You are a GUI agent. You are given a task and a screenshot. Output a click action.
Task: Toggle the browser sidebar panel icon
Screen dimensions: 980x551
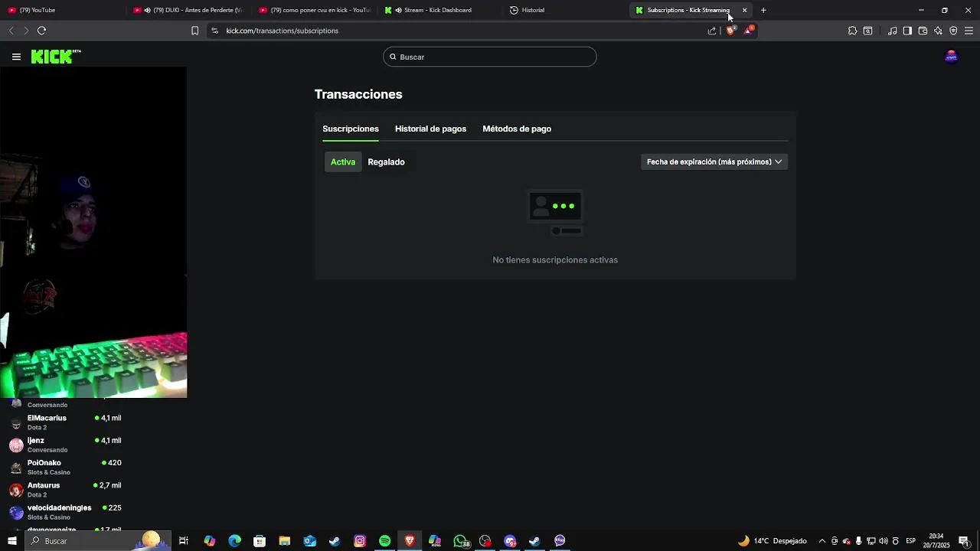pos(907,31)
